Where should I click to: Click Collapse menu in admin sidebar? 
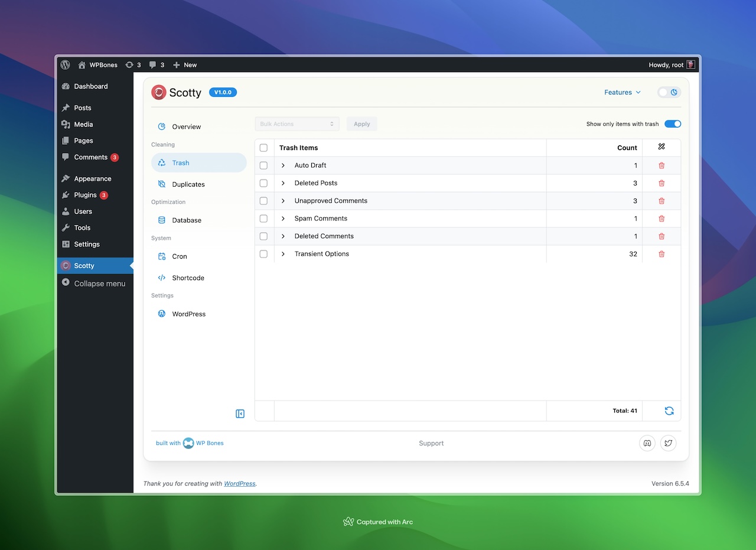pyautogui.click(x=95, y=284)
